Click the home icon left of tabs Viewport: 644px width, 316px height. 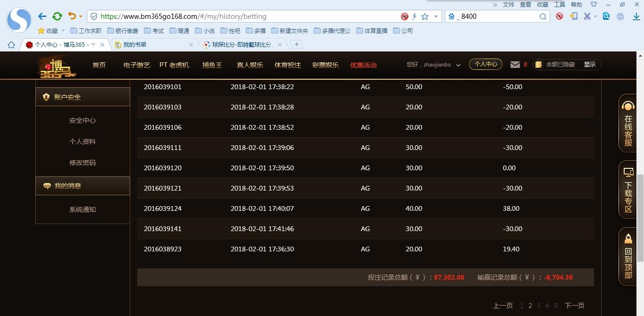click(x=11, y=45)
